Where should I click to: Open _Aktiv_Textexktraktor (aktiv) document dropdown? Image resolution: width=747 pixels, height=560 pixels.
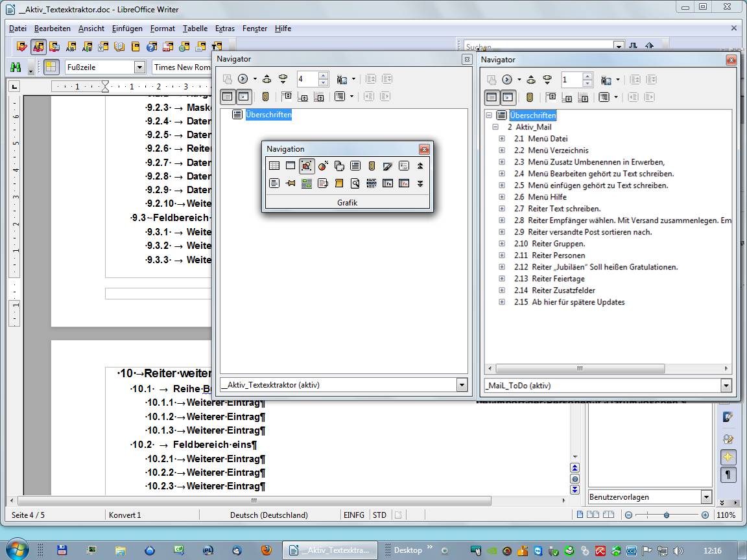(462, 385)
